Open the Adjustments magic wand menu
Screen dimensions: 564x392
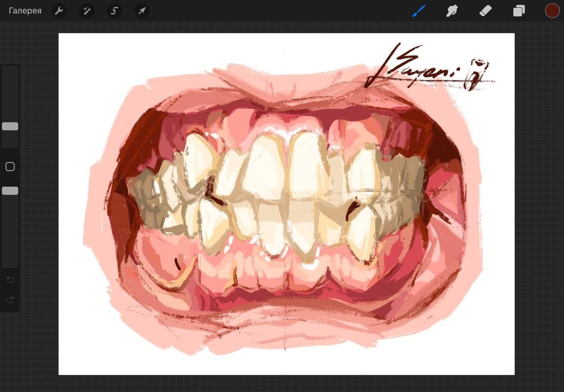86,11
